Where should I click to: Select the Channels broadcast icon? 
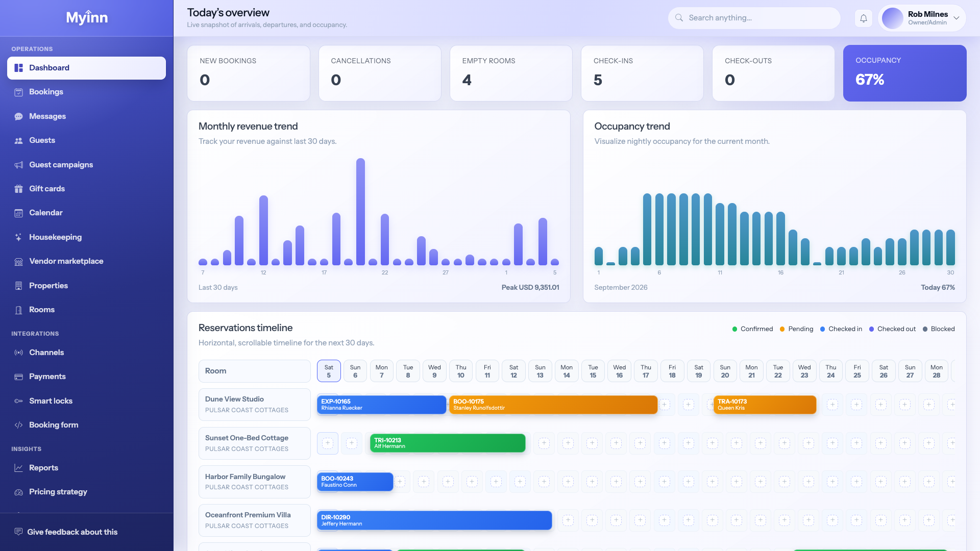click(18, 353)
